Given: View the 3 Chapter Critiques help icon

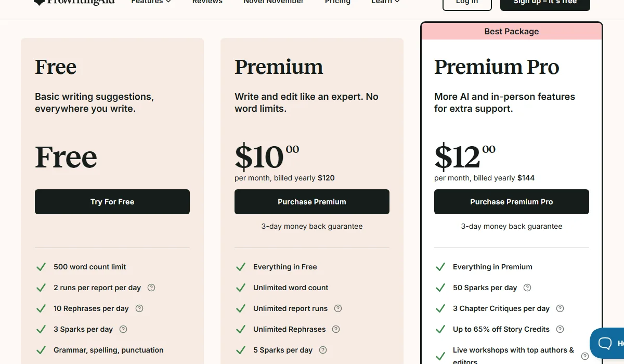Looking at the screenshot, I should 560,308.
